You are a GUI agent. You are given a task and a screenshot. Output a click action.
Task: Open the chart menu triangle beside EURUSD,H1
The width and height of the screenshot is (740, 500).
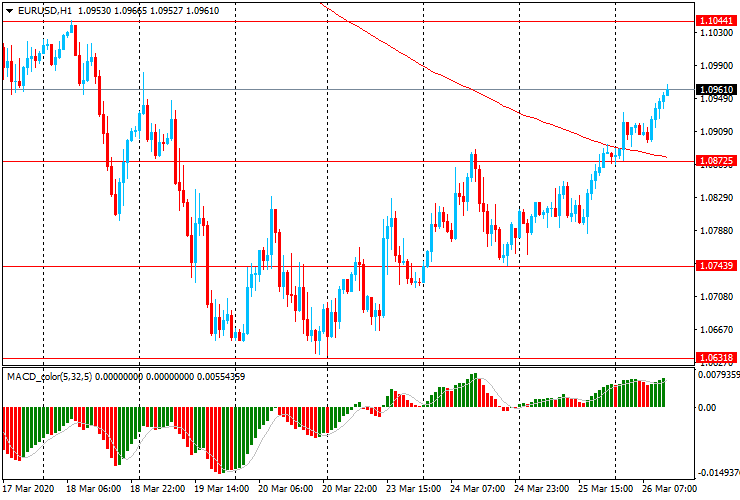pyautogui.click(x=9, y=11)
